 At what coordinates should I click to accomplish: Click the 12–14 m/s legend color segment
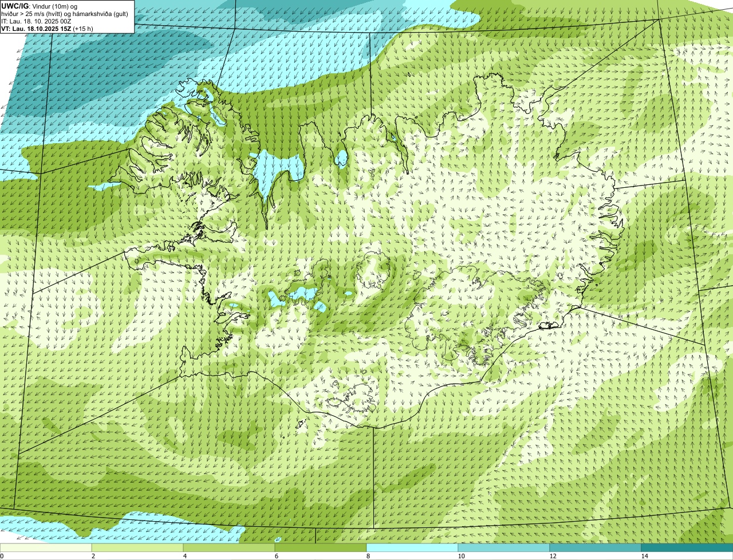click(x=596, y=547)
